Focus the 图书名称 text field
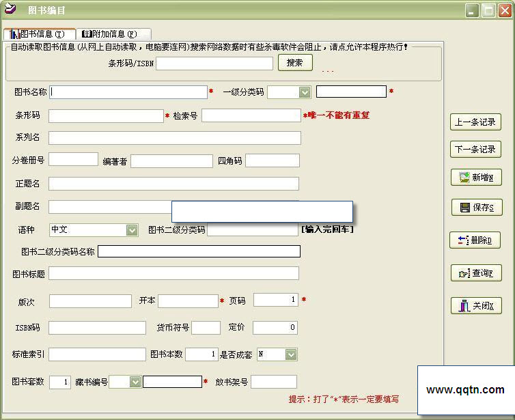The image size is (515, 420). click(x=128, y=92)
